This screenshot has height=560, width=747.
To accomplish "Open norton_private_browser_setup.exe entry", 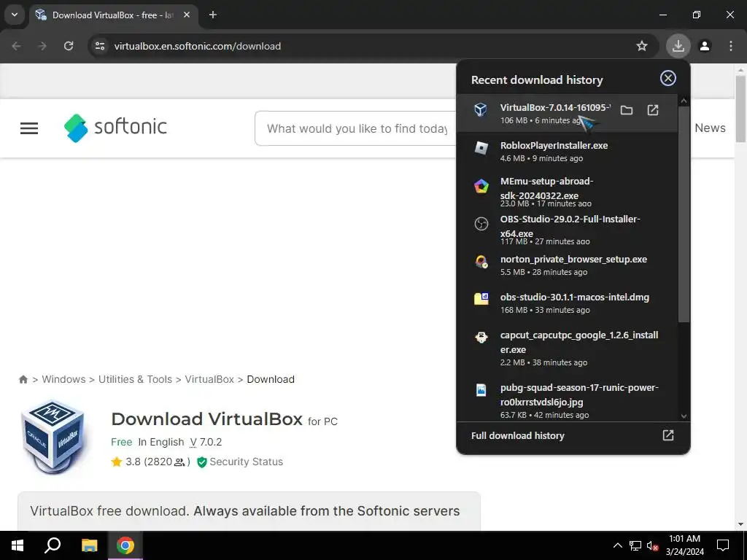I will (566, 265).
